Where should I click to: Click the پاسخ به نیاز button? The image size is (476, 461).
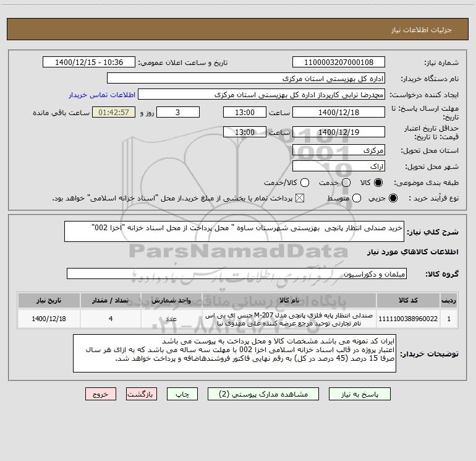[360, 394]
